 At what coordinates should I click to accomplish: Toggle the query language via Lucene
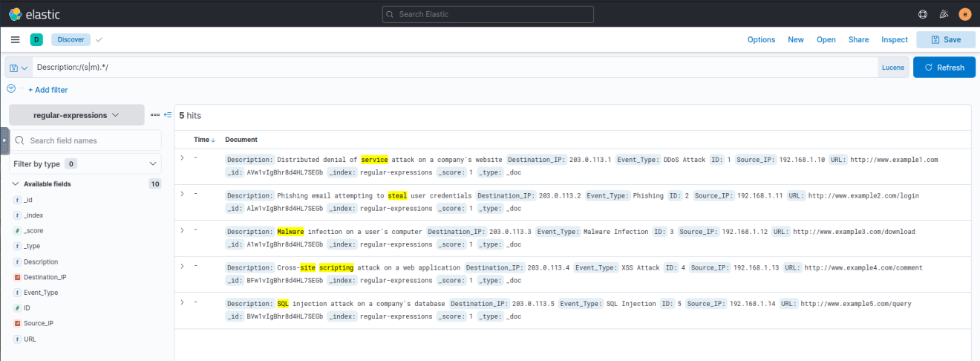892,68
